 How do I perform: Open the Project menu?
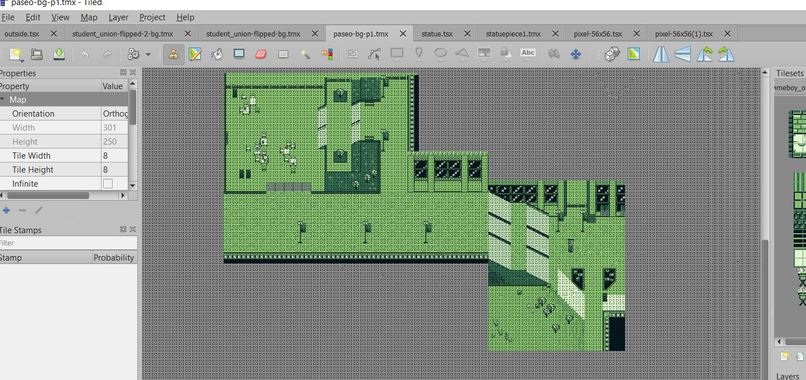tap(152, 17)
